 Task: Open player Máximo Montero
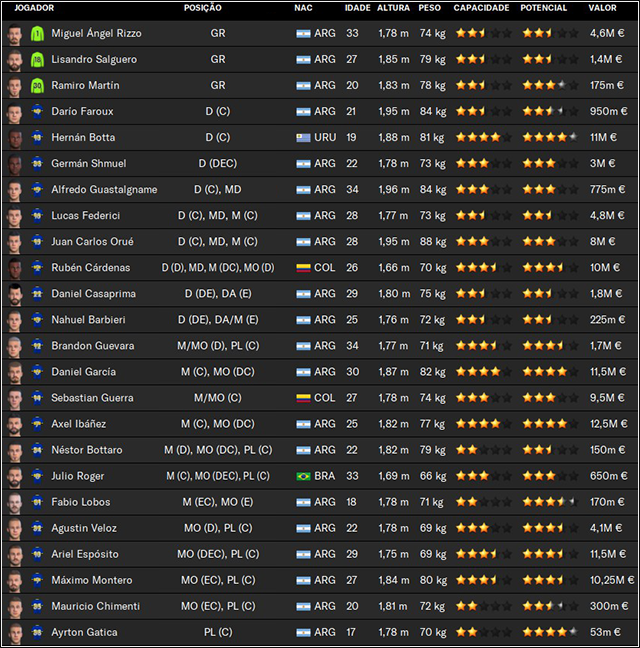[92, 580]
